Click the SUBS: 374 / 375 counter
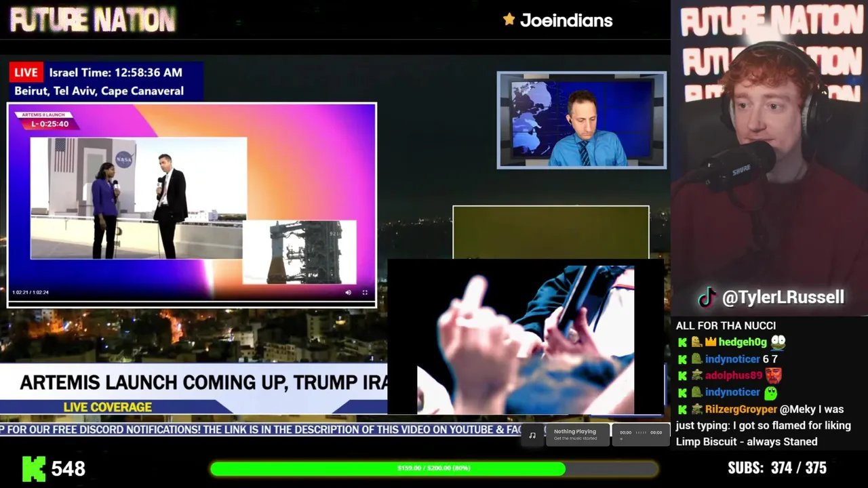868x488 pixels. (x=777, y=468)
